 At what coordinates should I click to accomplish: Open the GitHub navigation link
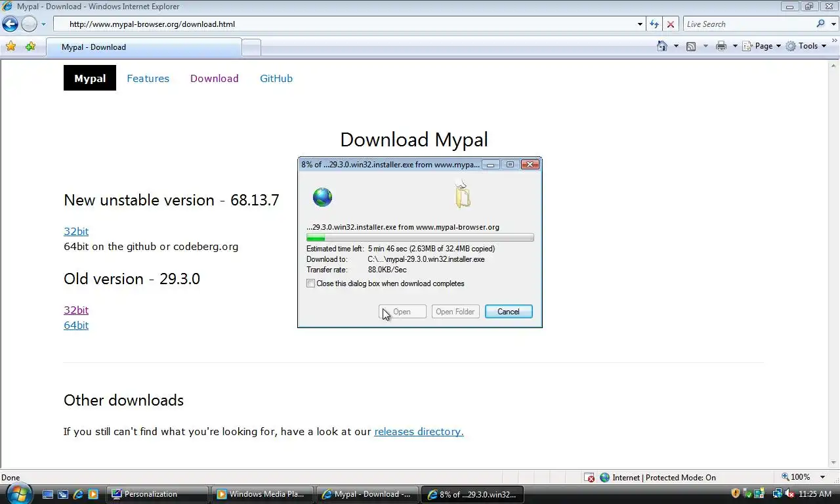276,78
